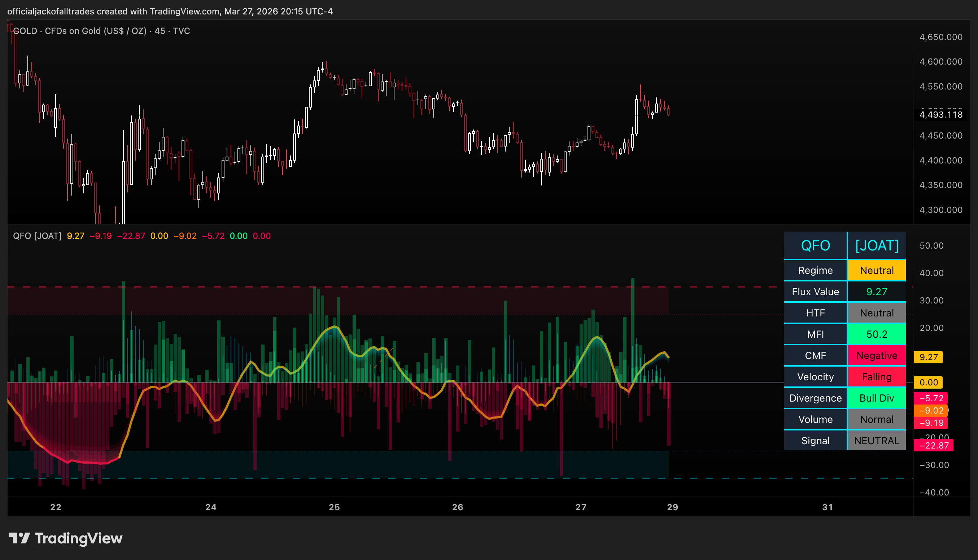Click the Flux Value row label
Image resolution: width=978 pixels, height=560 pixels.
pyautogui.click(x=815, y=292)
